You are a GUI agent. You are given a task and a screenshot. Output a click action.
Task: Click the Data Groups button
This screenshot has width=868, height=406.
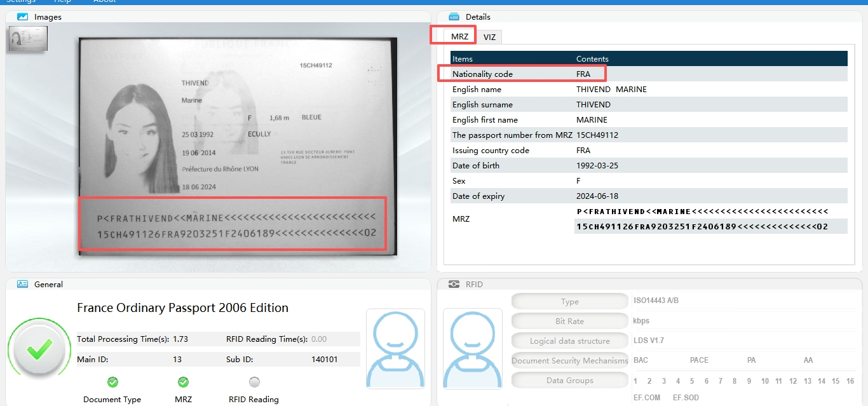(x=570, y=380)
